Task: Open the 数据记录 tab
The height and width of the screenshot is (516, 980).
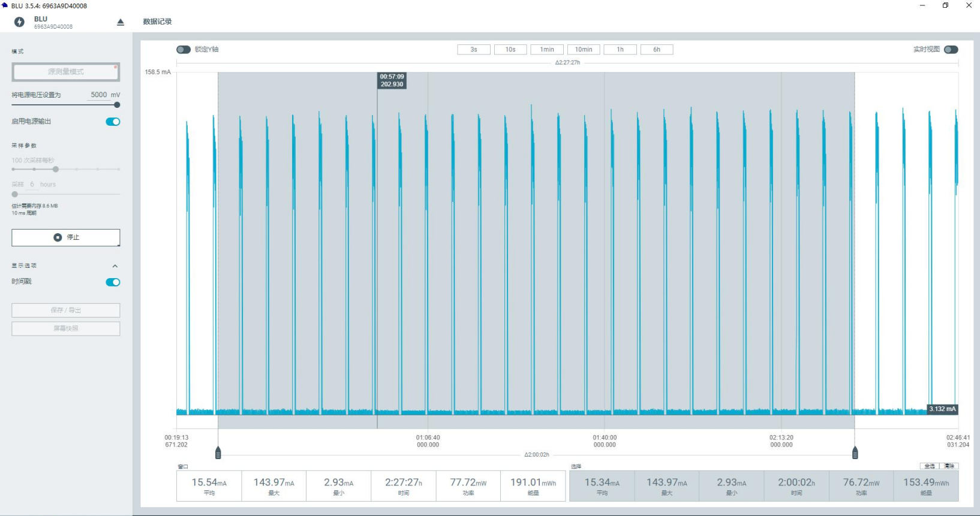Action: (x=157, y=22)
